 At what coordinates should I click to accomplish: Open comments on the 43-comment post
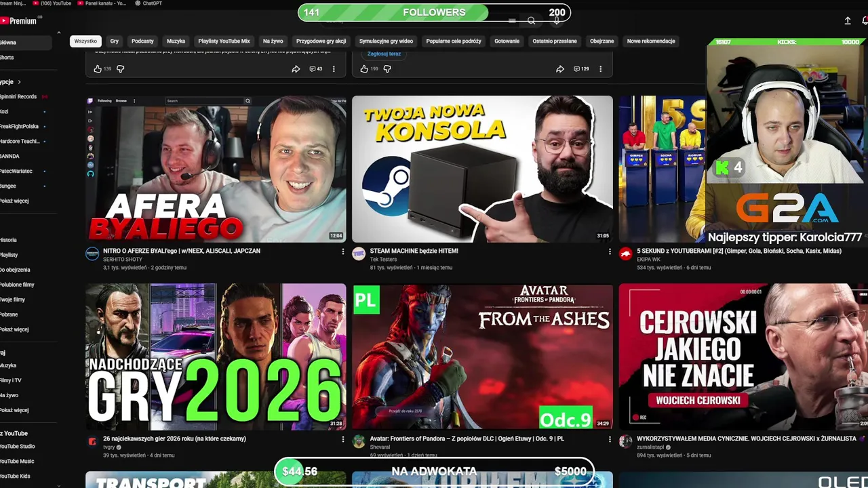(x=315, y=69)
